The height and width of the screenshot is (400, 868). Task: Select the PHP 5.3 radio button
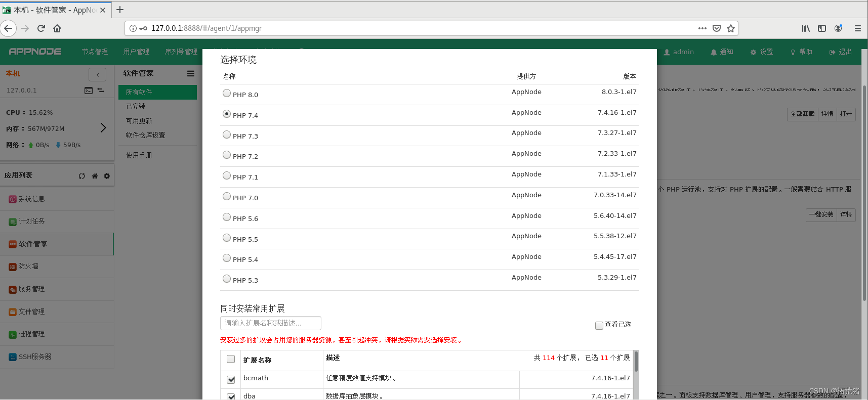(x=227, y=279)
